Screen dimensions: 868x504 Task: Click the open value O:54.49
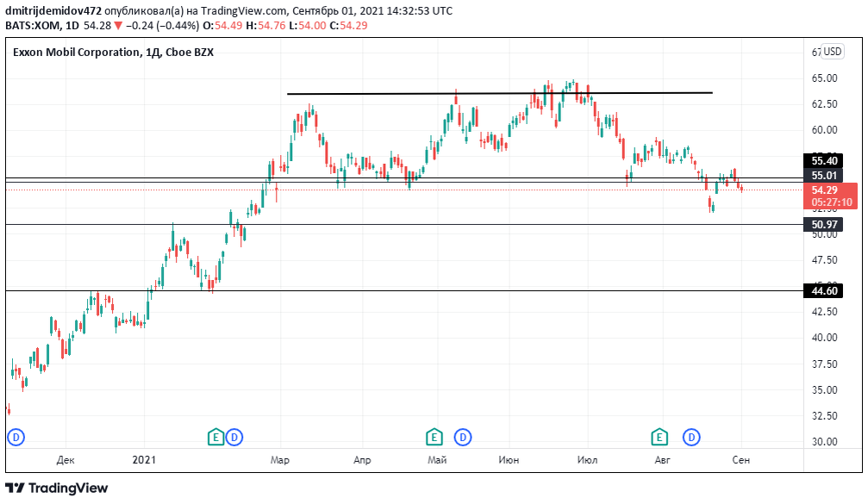tap(221, 26)
